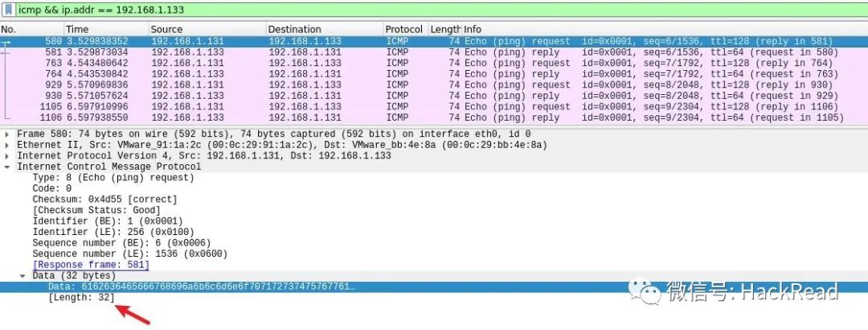
Task: Sort packets by the Protocol column header
Action: click(x=406, y=30)
